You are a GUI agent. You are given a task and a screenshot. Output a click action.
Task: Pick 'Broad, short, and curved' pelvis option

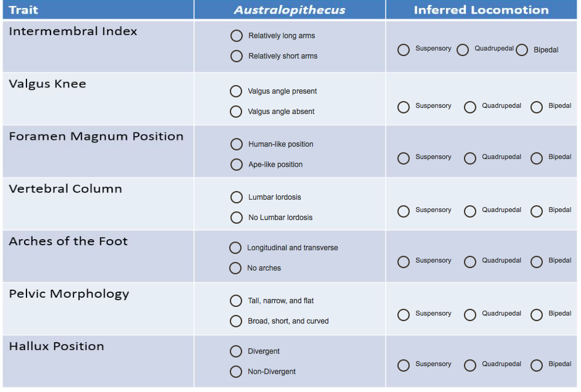pyautogui.click(x=236, y=321)
